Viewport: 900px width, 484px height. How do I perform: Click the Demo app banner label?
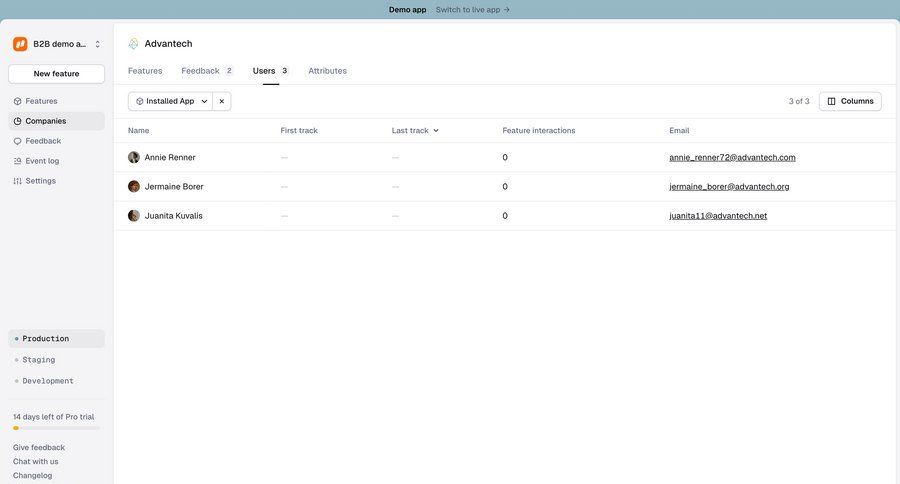[x=408, y=10]
